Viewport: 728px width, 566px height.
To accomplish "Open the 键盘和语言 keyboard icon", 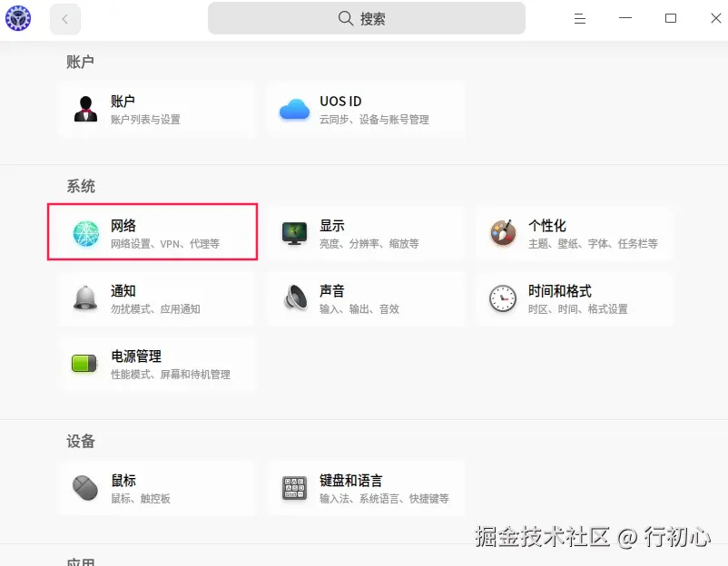I will click(294, 488).
